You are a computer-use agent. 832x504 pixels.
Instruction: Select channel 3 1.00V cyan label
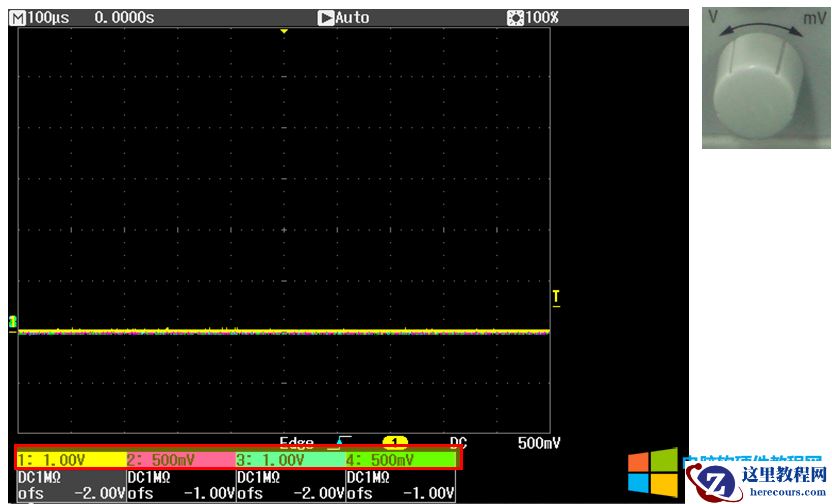pos(290,460)
